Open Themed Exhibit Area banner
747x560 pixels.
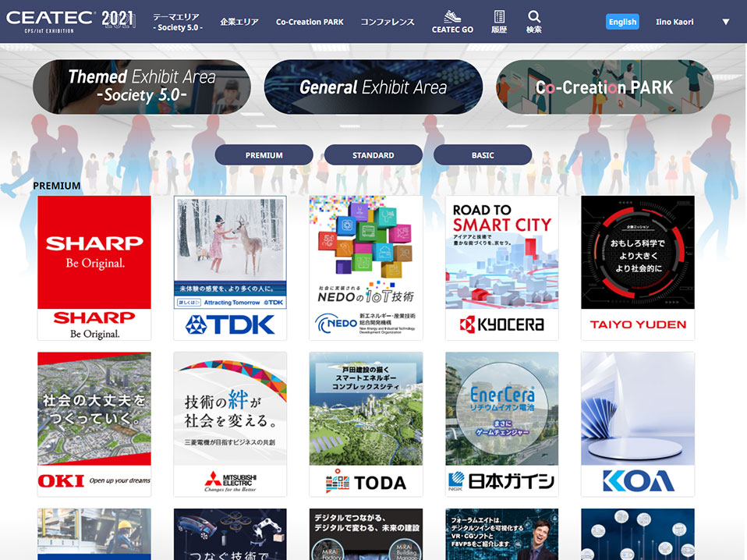tap(141, 87)
